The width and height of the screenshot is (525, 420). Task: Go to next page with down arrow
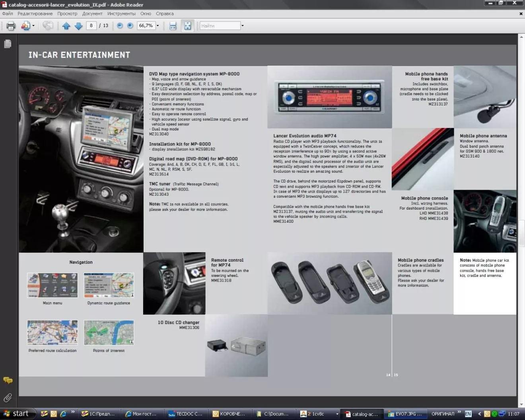point(78,26)
